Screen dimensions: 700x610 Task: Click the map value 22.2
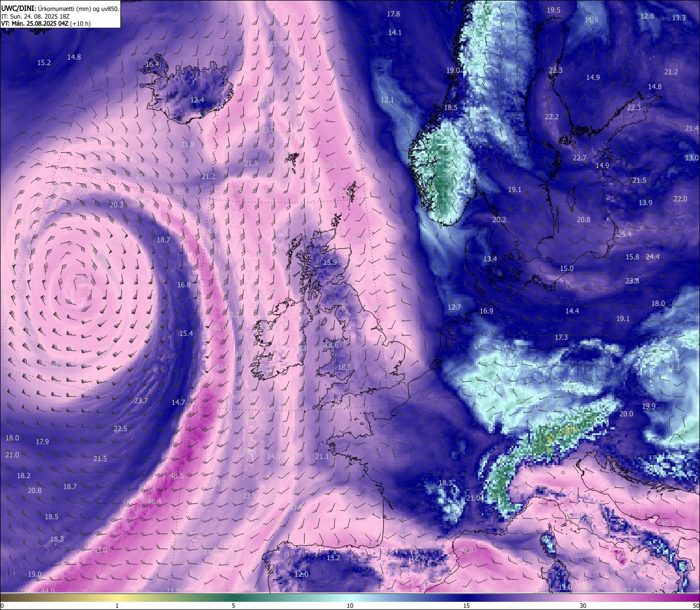[552, 117]
